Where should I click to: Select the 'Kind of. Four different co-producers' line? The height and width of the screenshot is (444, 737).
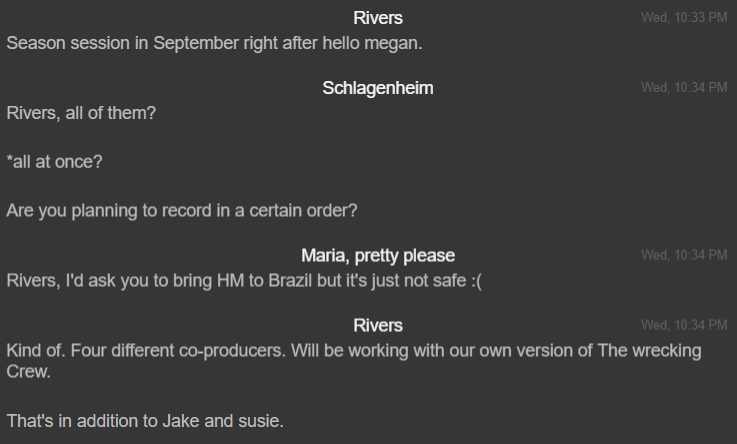(353, 351)
